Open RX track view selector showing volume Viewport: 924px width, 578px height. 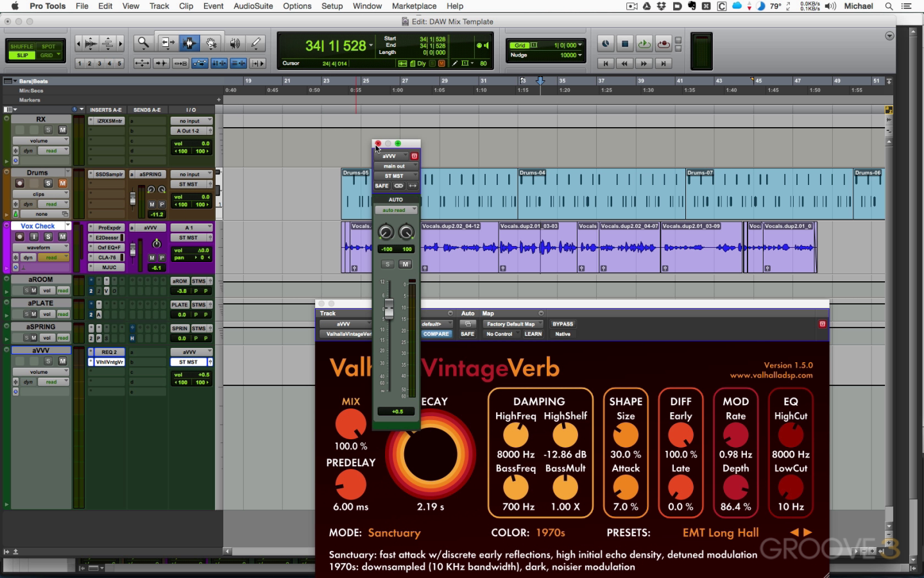click(x=40, y=141)
